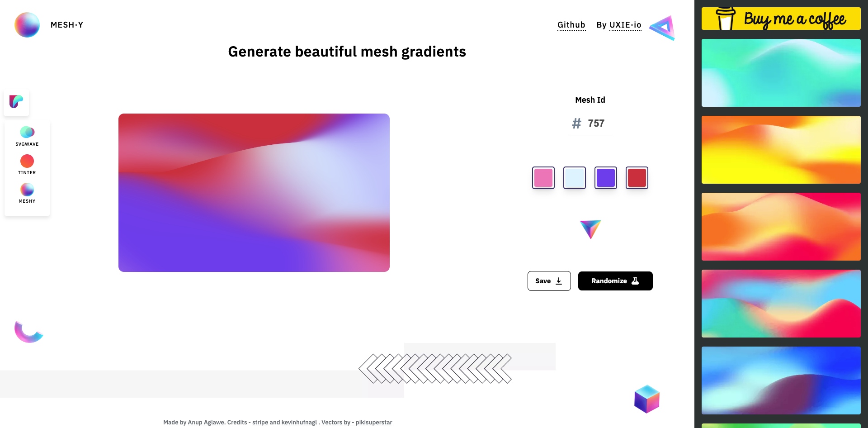
Task: Select the yellow-orange gradient thumbnail
Action: pos(781,150)
